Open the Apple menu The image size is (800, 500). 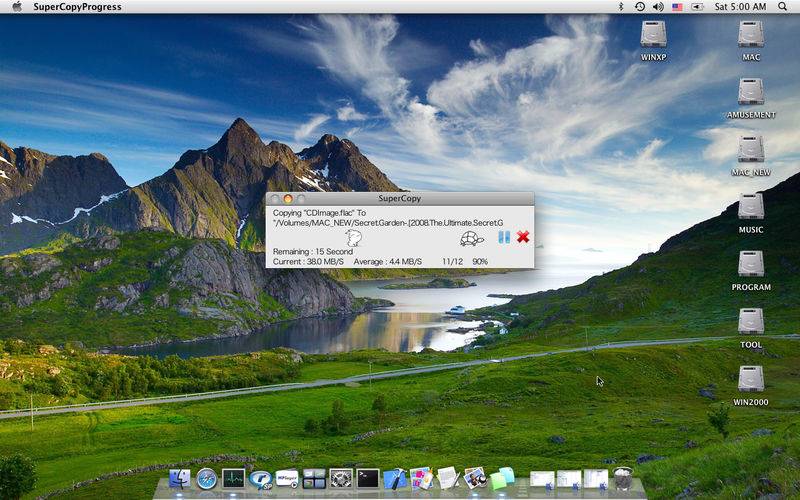point(17,7)
